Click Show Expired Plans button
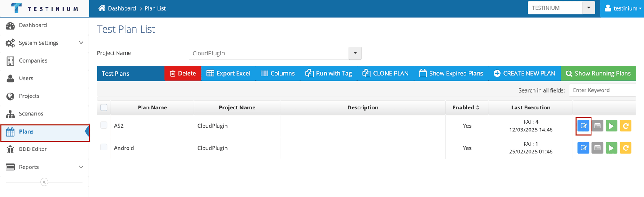The image size is (644, 197). click(x=451, y=74)
